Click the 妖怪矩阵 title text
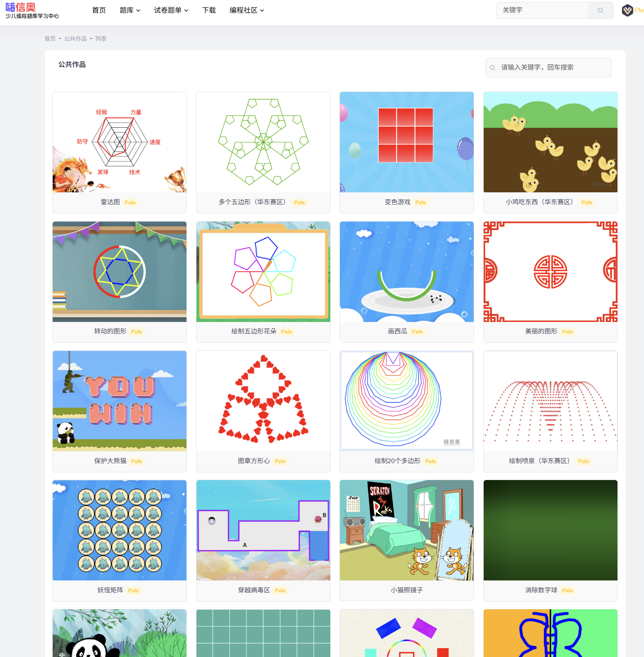This screenshot has width=644, height=657. coord(110,590)
